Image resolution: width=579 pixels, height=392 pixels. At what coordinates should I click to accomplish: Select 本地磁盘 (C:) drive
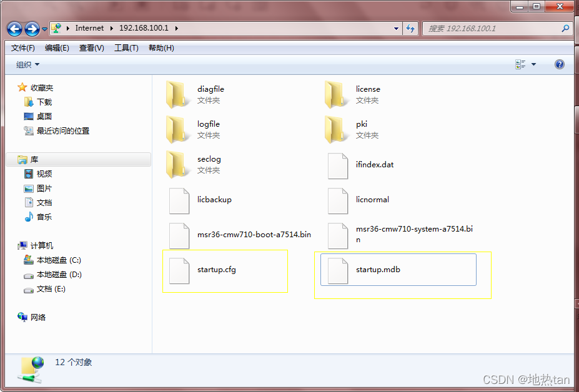click(x=52, y=260)
